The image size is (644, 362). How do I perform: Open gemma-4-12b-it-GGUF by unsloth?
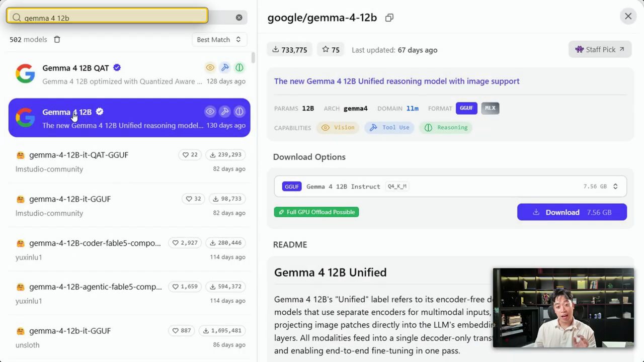tap(129, 337)
